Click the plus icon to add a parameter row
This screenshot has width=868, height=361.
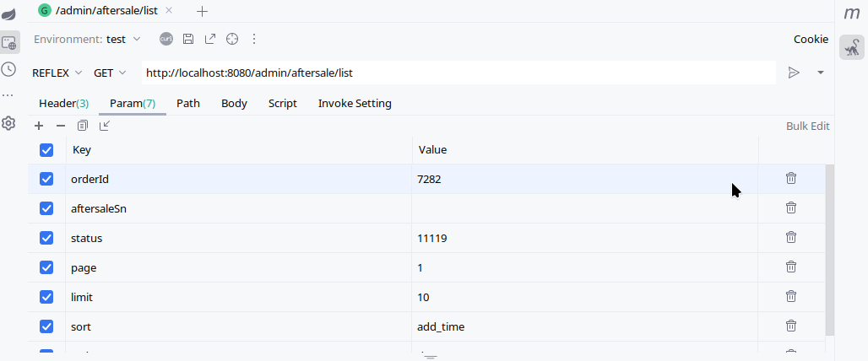click(39, 126)
